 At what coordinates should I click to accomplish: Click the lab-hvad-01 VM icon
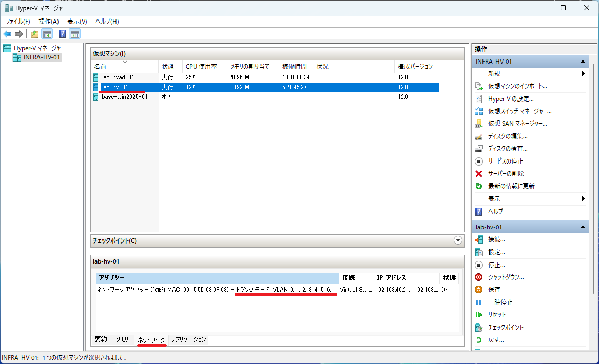(96, 77)
